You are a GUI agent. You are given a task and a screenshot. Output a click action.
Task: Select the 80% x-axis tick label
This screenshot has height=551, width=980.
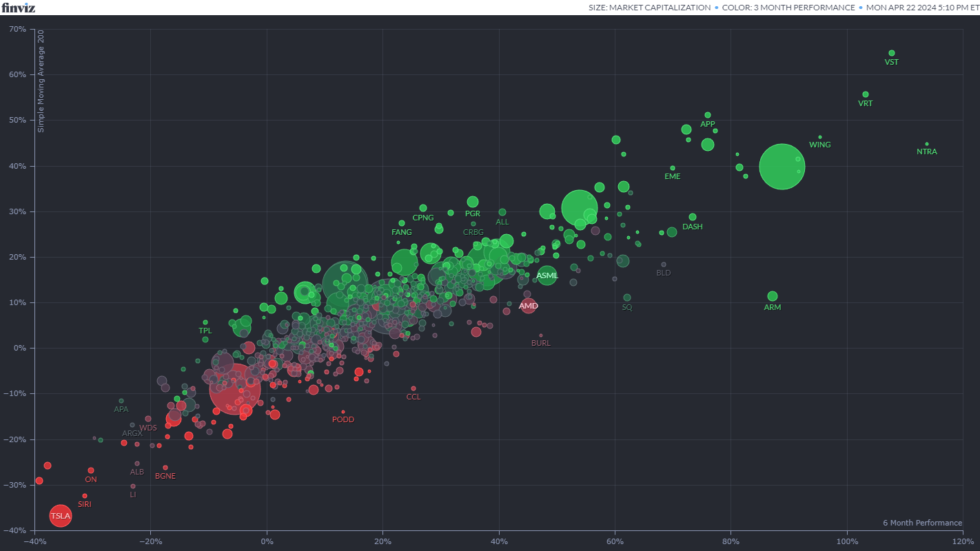(731, 540)
